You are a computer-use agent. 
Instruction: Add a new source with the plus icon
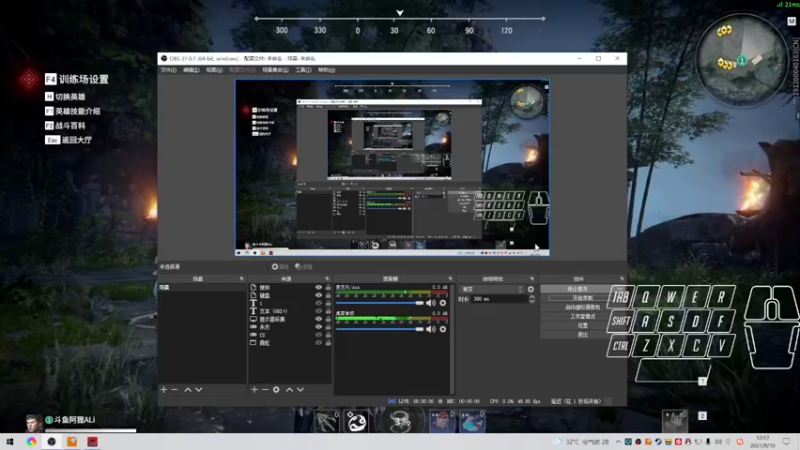pyautogui.click(x=254, y=389)
